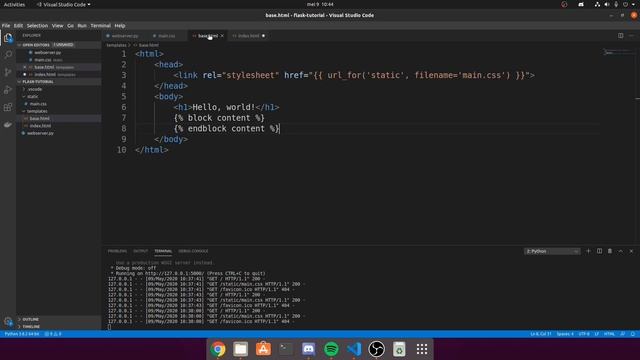This screenshot has height=360, width=640.
Task: Open the View menu
Action: coord(58,25)
